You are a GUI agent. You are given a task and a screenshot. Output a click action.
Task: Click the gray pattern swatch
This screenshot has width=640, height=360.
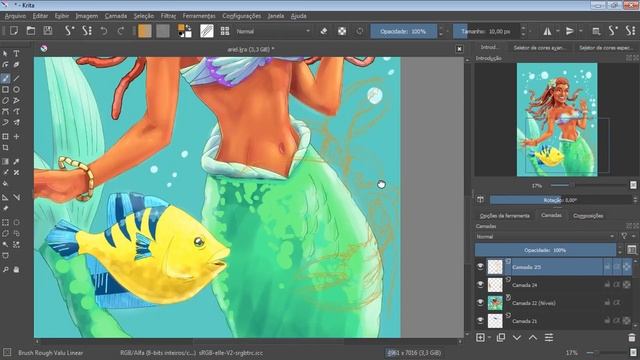point(163,31)
